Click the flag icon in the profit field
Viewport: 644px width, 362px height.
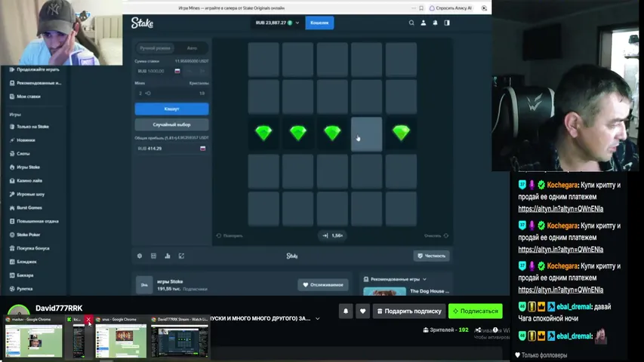[203, 148]
